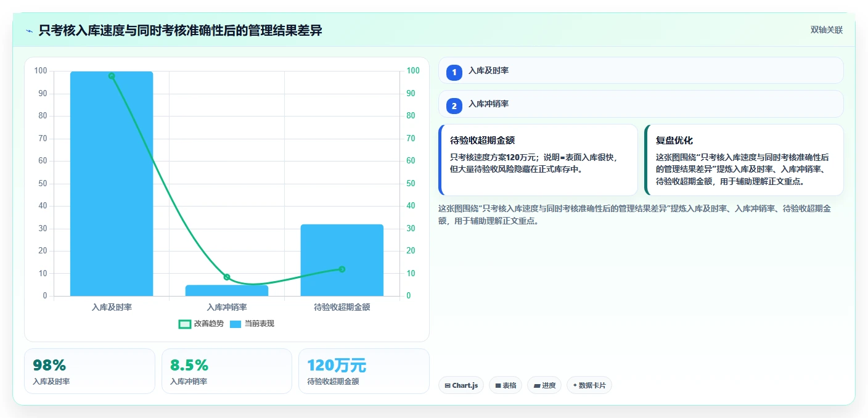Click the x-axis label 入库冲销率
This screenshot has height=418, width=868.
(x=227, y=307)
